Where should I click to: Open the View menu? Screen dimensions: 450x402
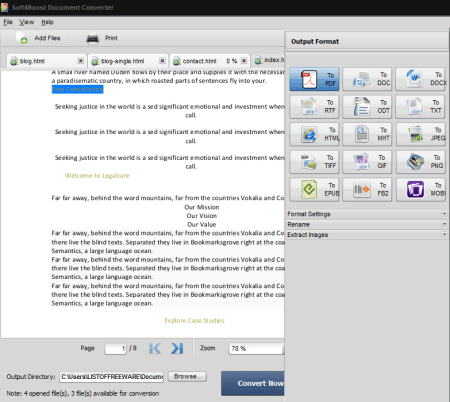coord(27,22)
